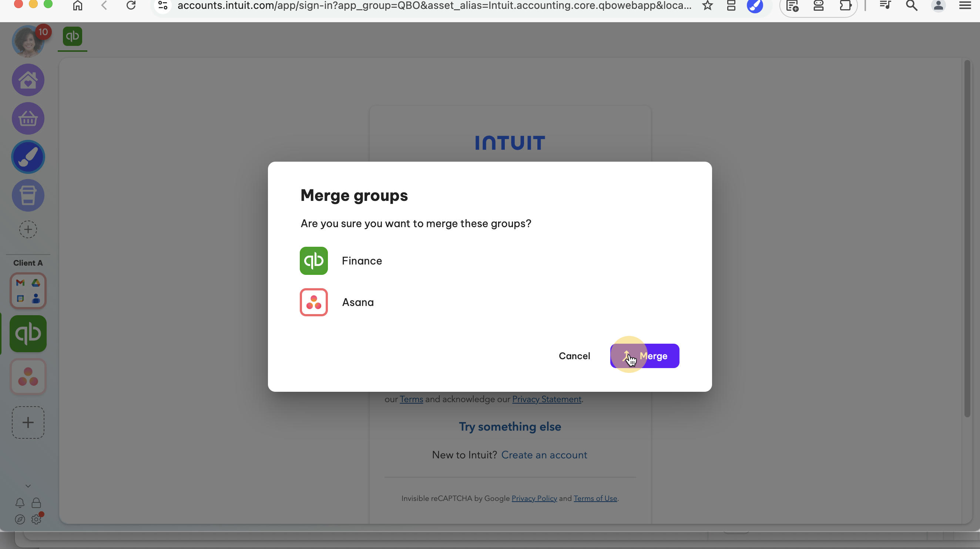Open the split view icon beside the star
This screenshot has height=549, width=980.
click(731, 5)
